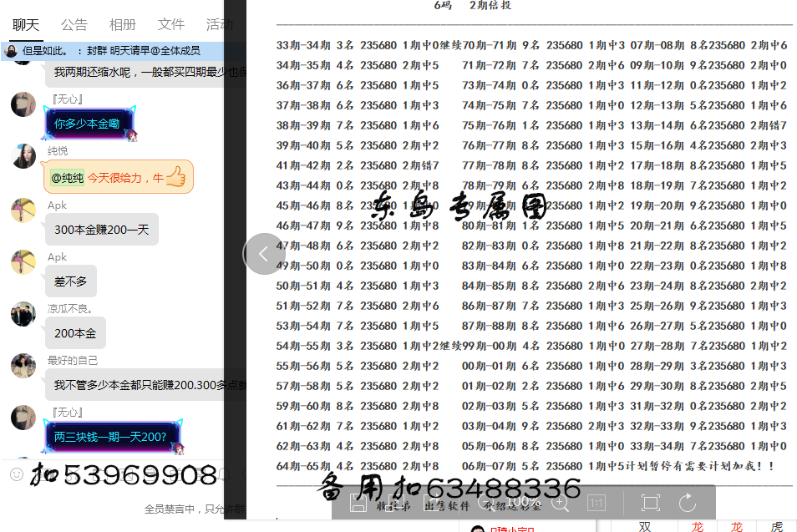Screen dimensions: 797x532
Task: Save the image with the floppy disk icon
Action: click(358, 503)
